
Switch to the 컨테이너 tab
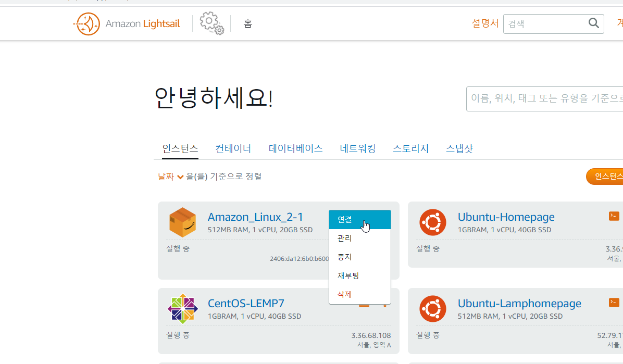click(233, 148)
